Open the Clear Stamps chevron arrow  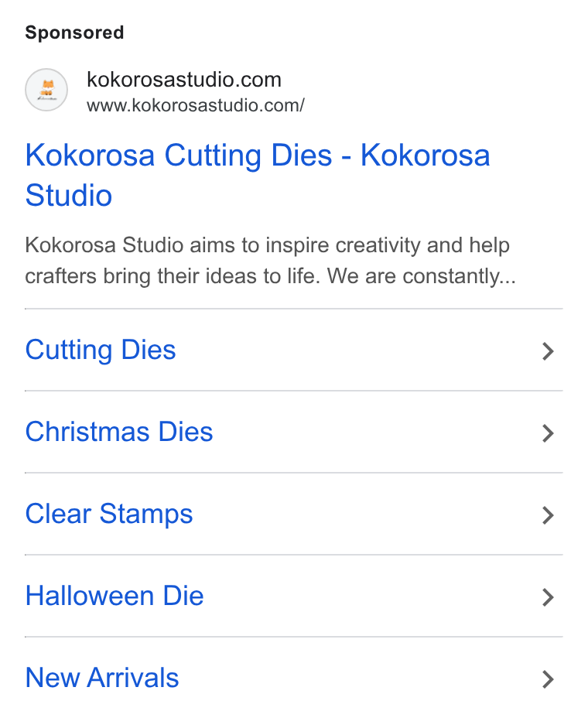pos(548,515)
